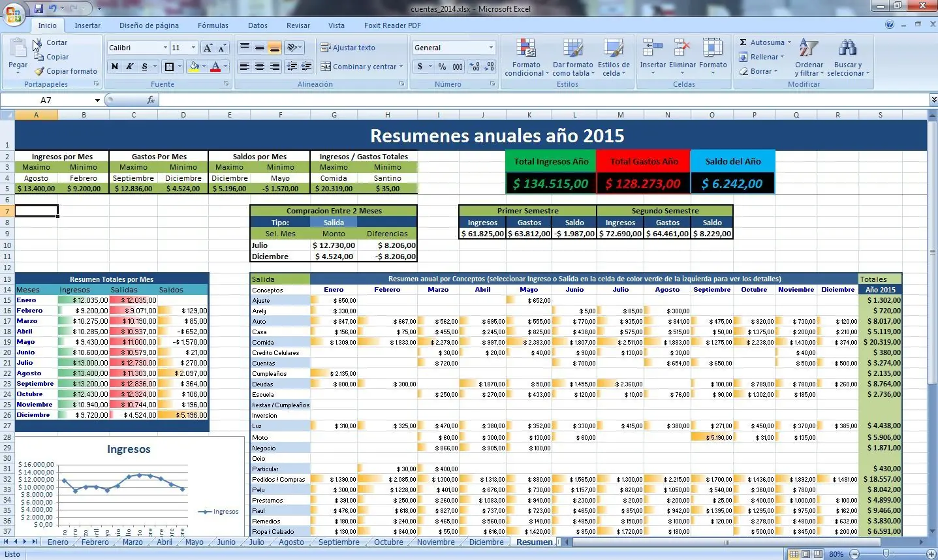Apply the 000 thousands separator style
The height and width of the screenshot is (560, 938).
pyautogui.click(x=458, y=67)
